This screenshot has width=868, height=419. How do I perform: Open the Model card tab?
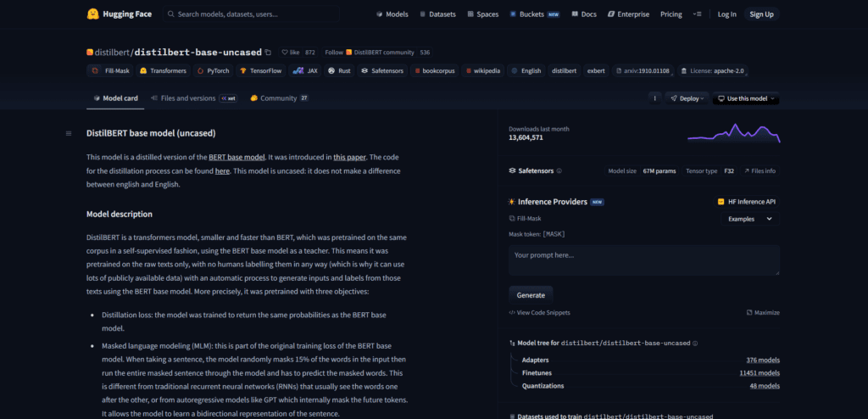click(x=115, y=98)
